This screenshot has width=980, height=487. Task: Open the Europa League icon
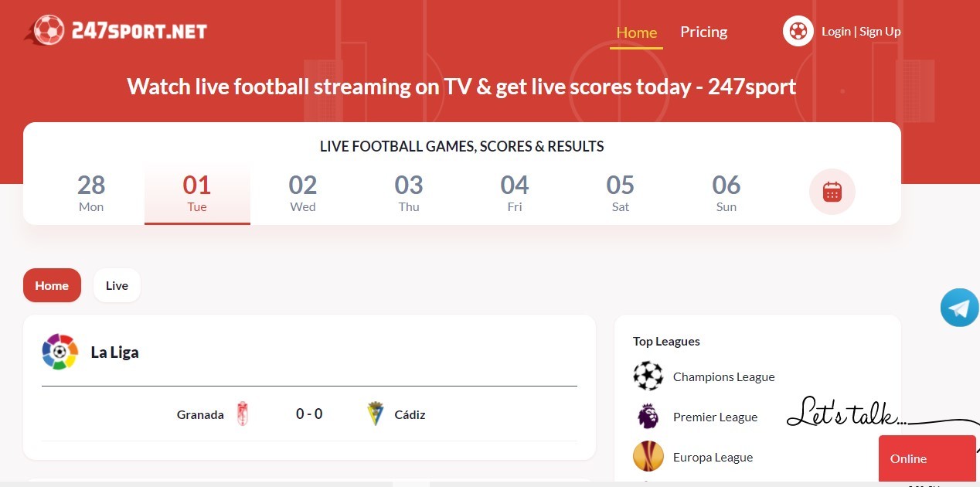pos(648,456)
